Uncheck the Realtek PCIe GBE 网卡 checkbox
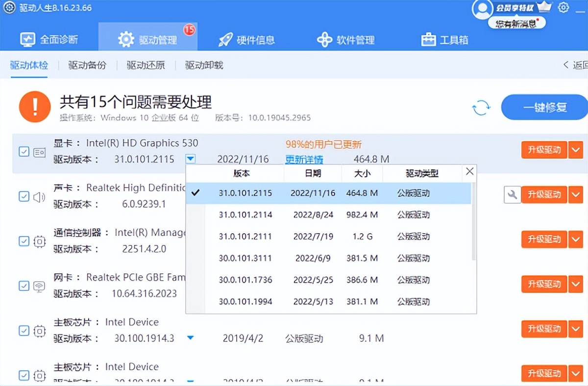The width and height of the screenshot is (588, 386). click(24, 286)
